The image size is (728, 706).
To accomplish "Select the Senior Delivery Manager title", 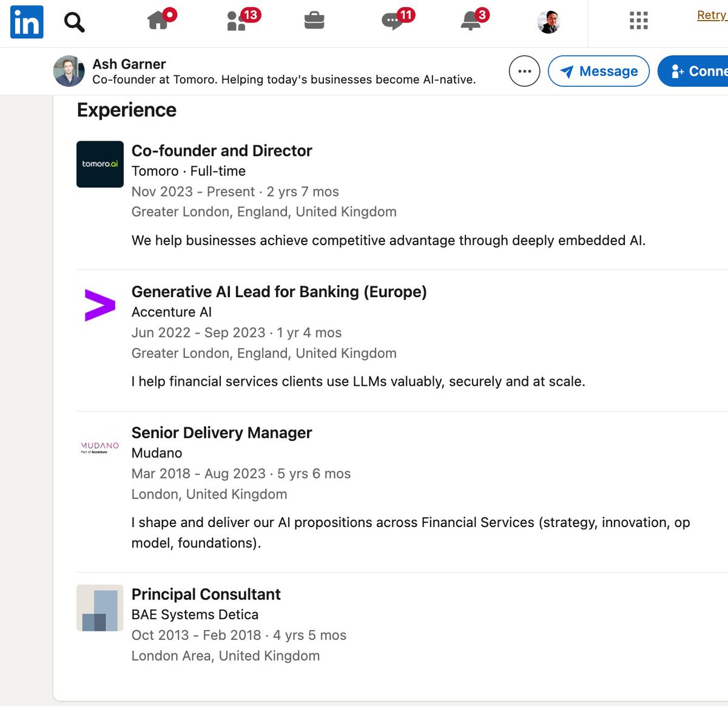I will [x=222, y=432].
